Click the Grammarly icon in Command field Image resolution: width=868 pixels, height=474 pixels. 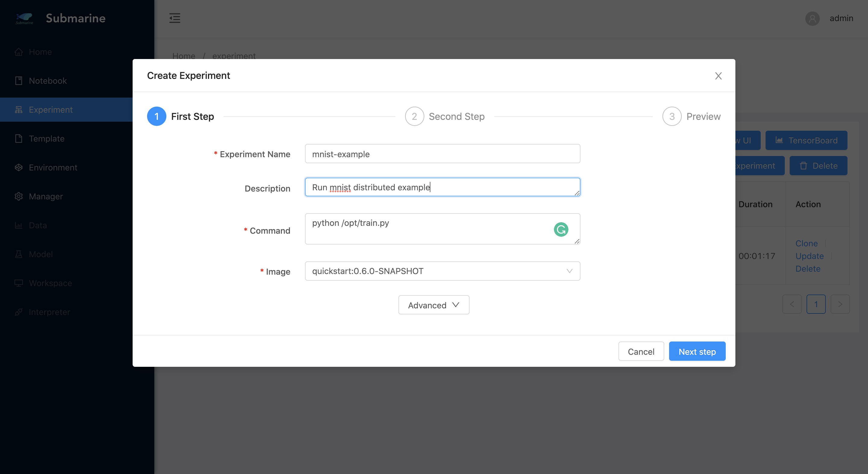[x=561, y=229]
